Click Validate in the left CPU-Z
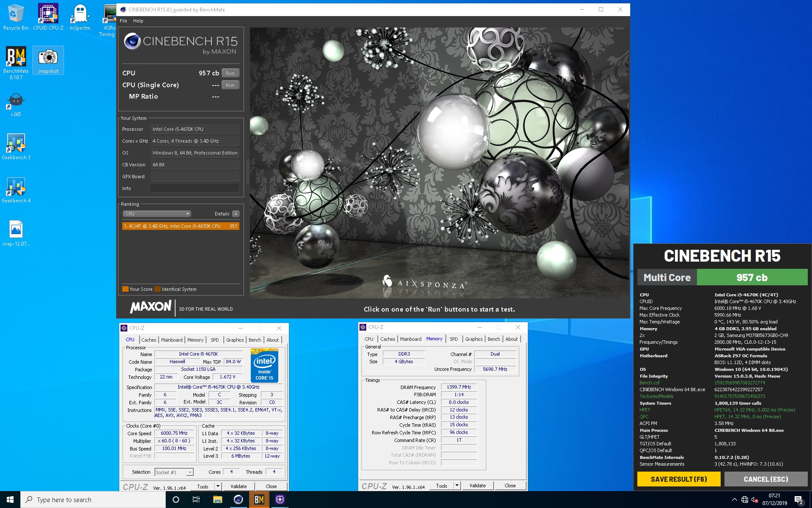Viewport: 812px width, 508px height. click(x=239, y=486)
